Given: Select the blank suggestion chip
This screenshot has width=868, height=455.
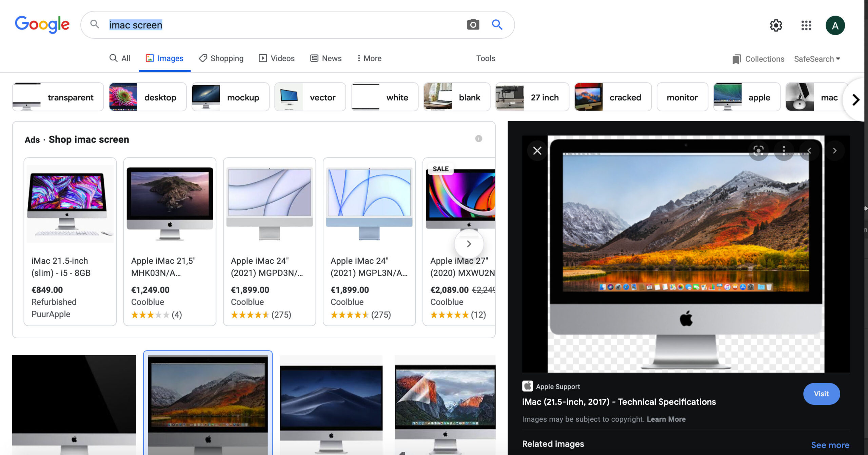Looking at the screenshot, I should (x=457, y=97).
